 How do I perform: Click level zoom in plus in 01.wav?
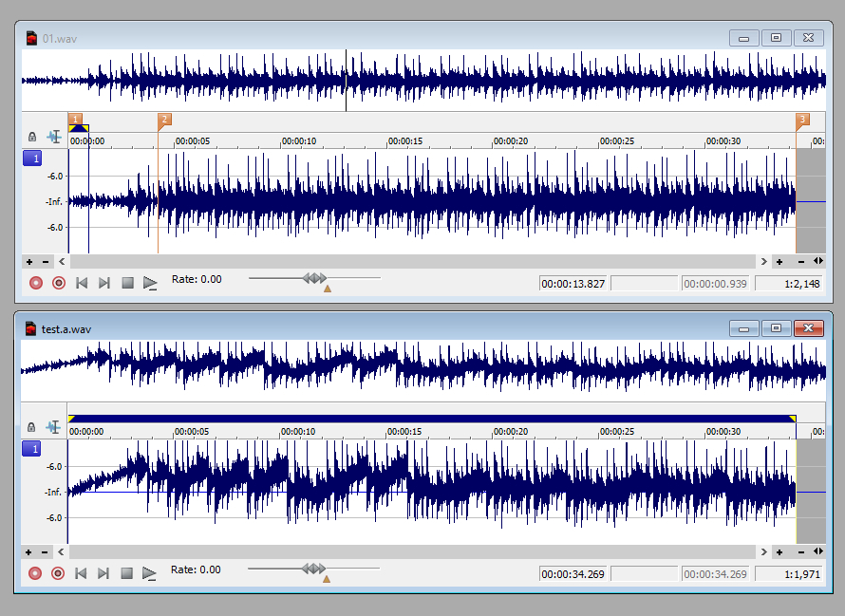pyautogui.click(x=29, y=261)
